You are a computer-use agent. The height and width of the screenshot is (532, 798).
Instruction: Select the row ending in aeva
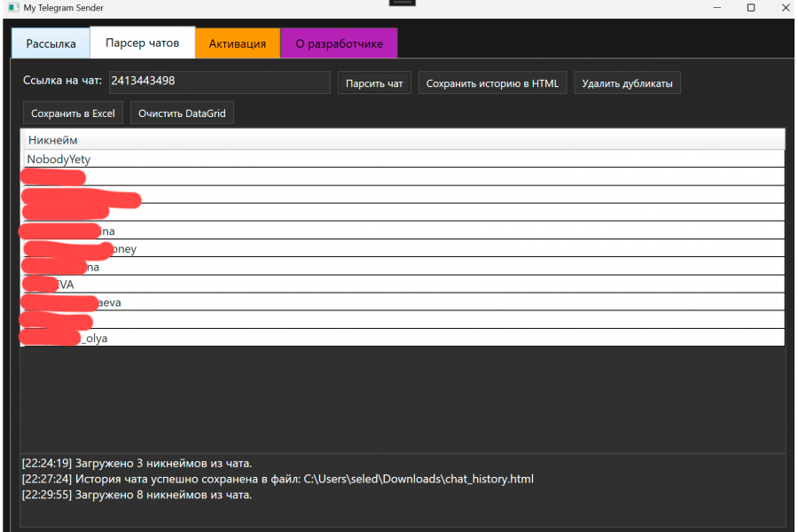click(x=403, y=301)
